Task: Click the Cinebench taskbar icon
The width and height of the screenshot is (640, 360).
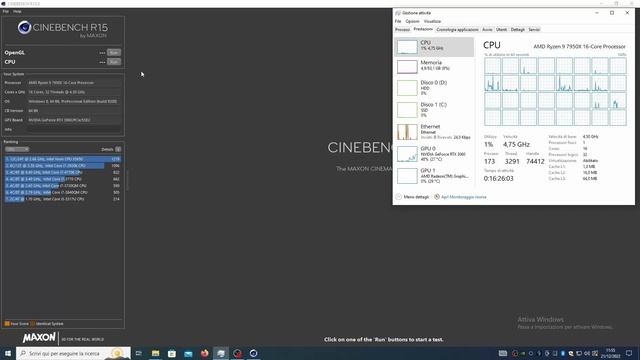Action: [253, 353]
